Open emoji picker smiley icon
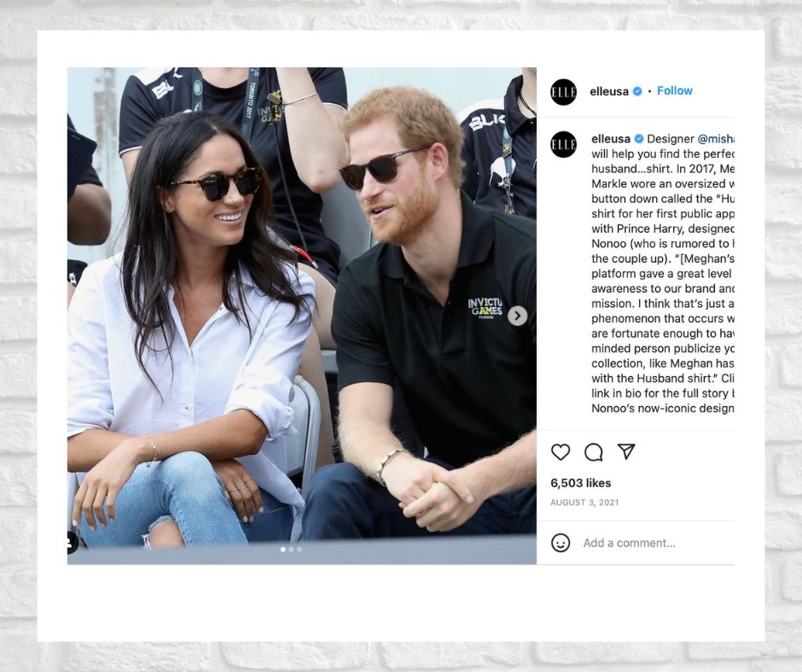The height and width of the screenshot is (672, 802). tap(561, 542)
